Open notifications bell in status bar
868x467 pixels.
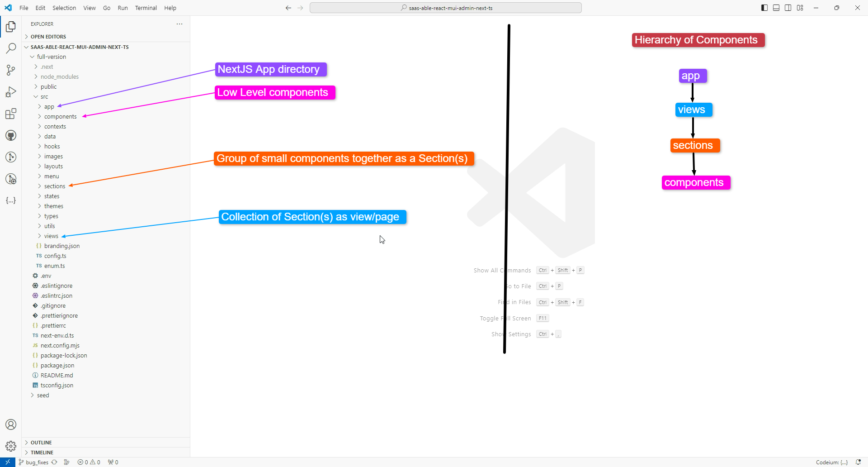coord(858,462)
